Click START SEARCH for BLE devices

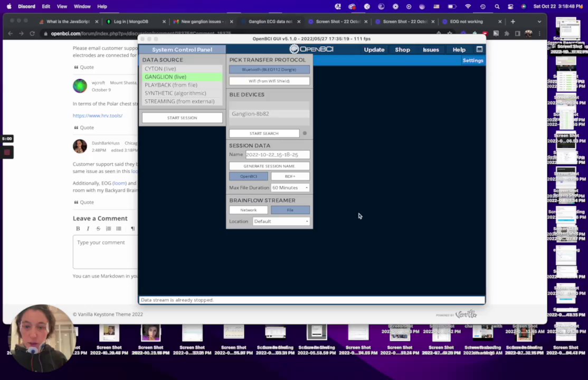(x=264, y=133)
